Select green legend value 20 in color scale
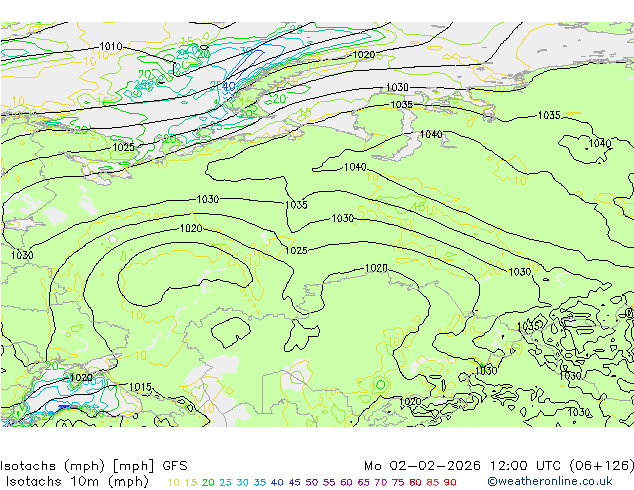 point(208,482)
